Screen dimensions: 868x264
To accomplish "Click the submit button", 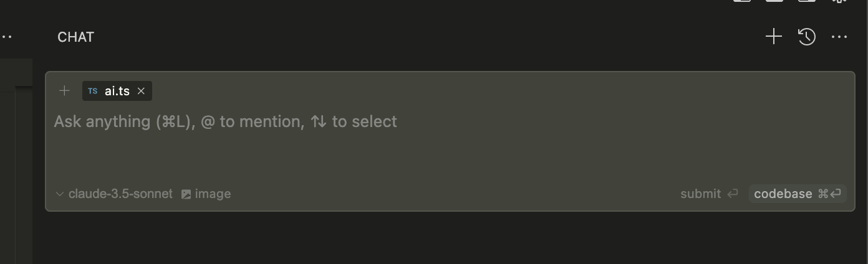I will [709, 194].
